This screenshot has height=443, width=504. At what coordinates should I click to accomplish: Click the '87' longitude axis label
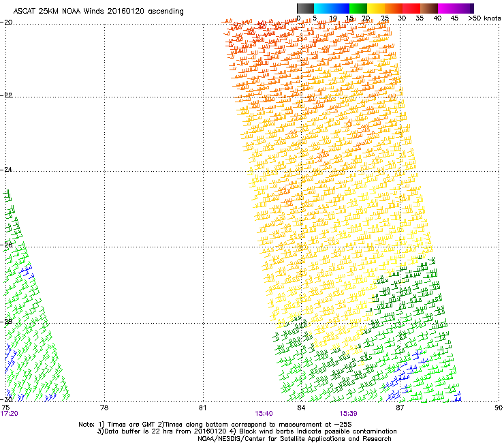[400, 408]
